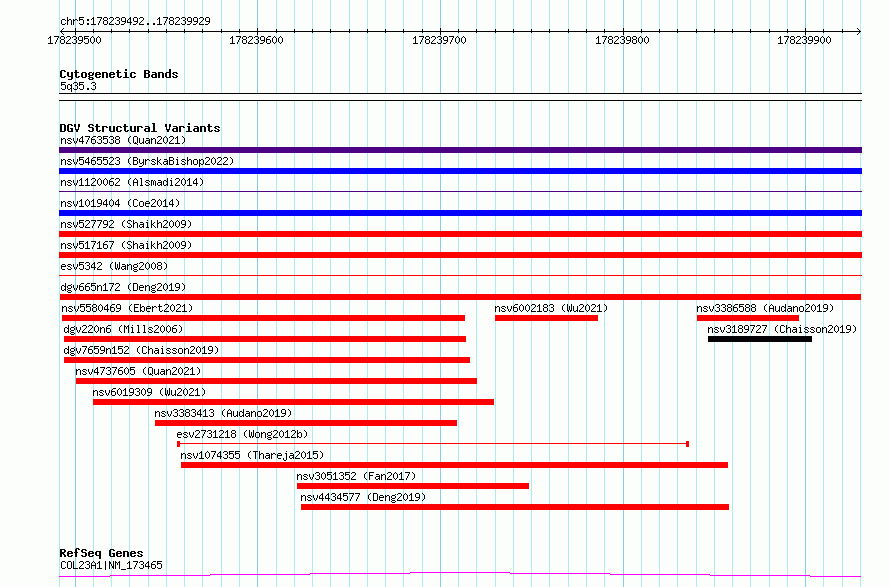
Task: Click the RefSeq Genes track heading
Action: pyautogui.click(x=101, y=553)
